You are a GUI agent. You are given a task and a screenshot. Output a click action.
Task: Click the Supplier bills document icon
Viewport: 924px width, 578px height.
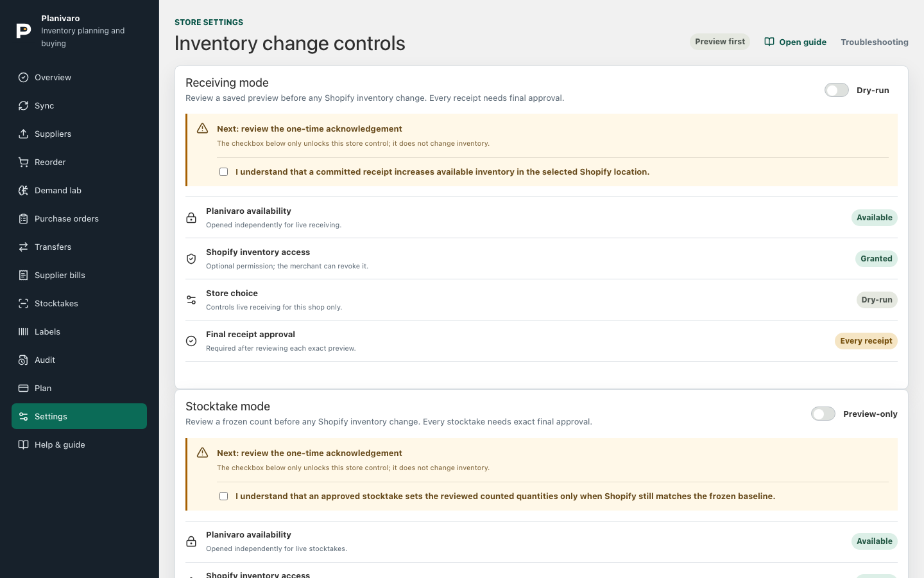pyautogui.click(x=23, y=276)
